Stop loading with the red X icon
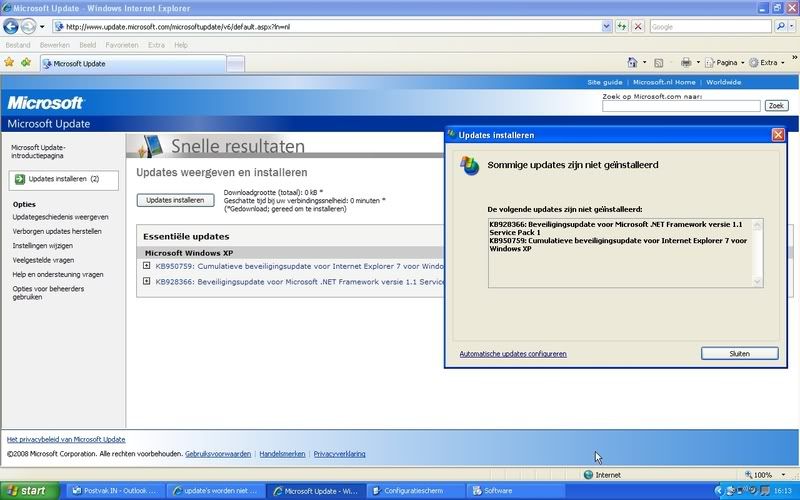The image size is (800, 500). [x=638, y=27]
